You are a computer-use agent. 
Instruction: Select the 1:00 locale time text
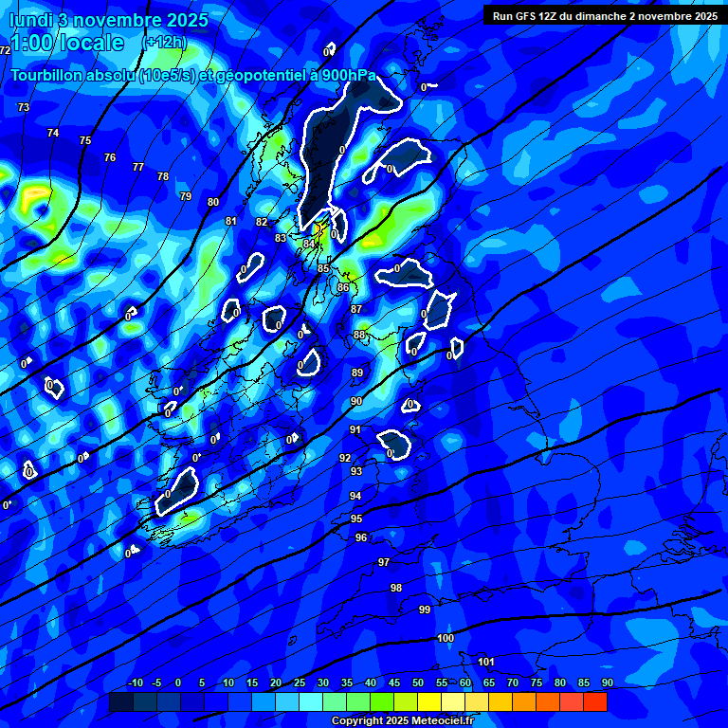(66, 44)
